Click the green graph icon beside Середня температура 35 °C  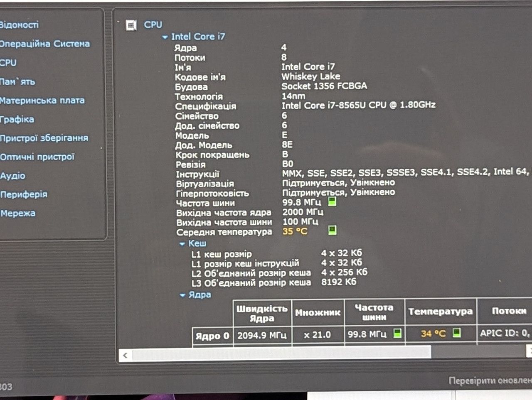click(332, 230)
